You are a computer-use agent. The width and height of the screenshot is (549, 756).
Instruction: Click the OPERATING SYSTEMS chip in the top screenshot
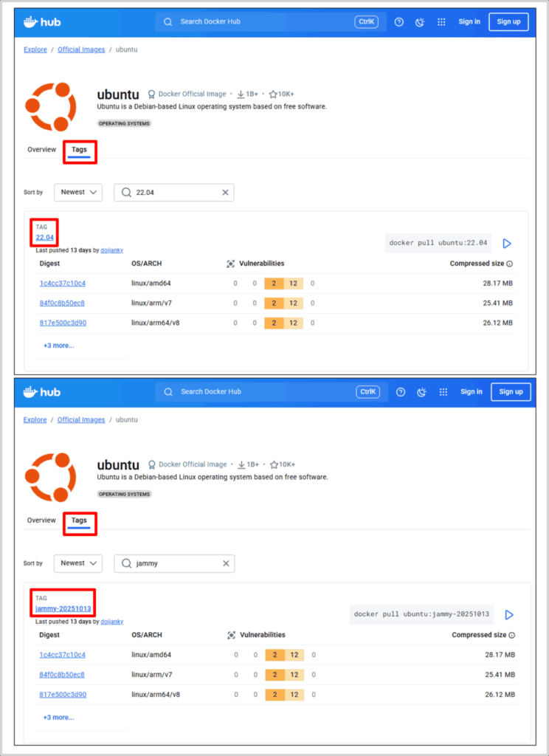tap(124, 124)
